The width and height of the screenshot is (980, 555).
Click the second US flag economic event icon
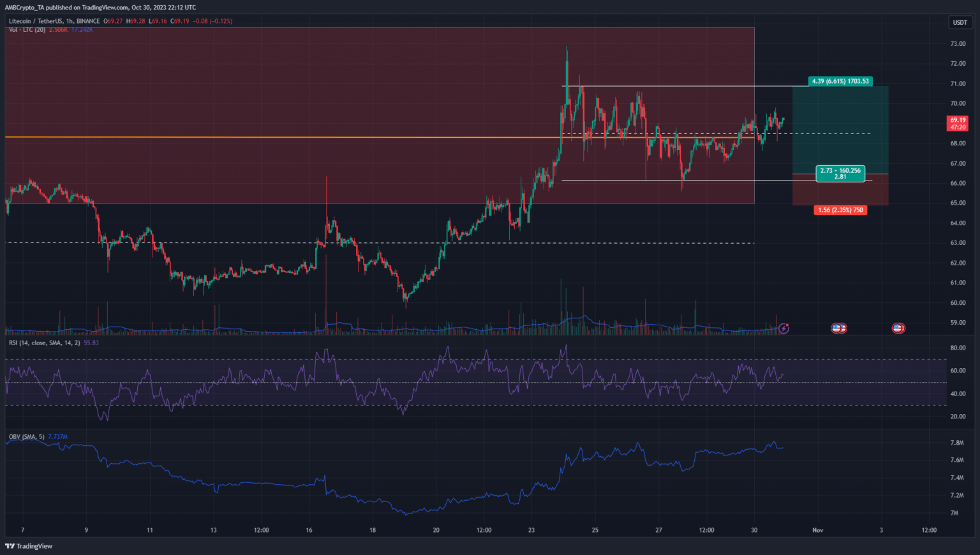[x=898, y=329]
